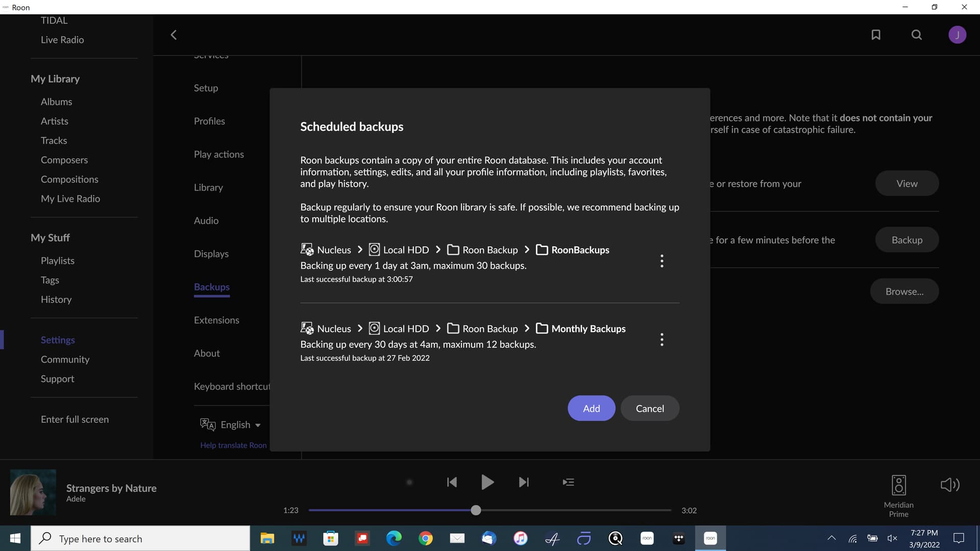
Task: Show hidden system tray icons
Action: (831, 538)
